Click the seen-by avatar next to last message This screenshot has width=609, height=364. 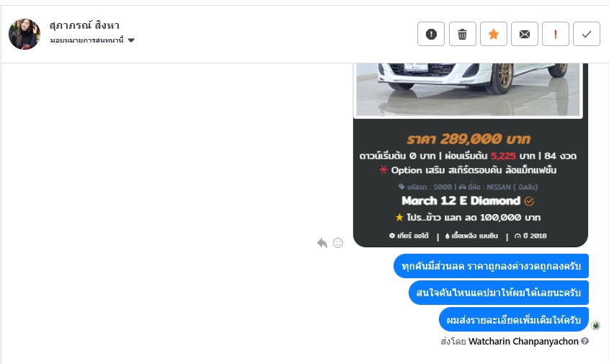[595, 325]
